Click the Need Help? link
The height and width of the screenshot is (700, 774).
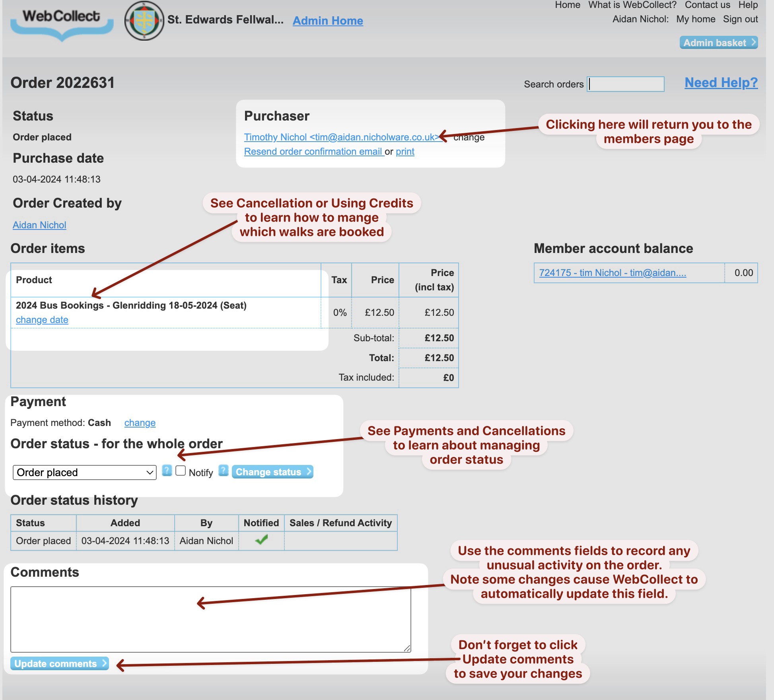point(720,83)
